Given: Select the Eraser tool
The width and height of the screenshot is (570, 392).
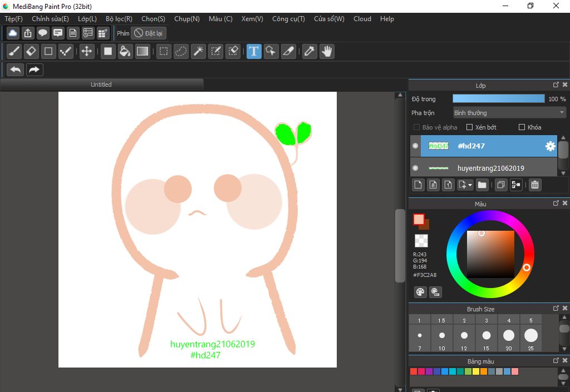Looking at the screenshot, I should click(x=31, y=52).
